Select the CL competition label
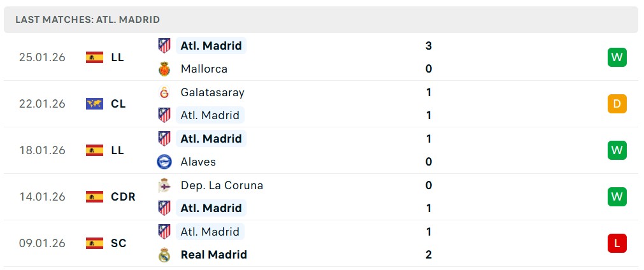The image size is (644, 270). pyautogui.click(x=118, y=104)
